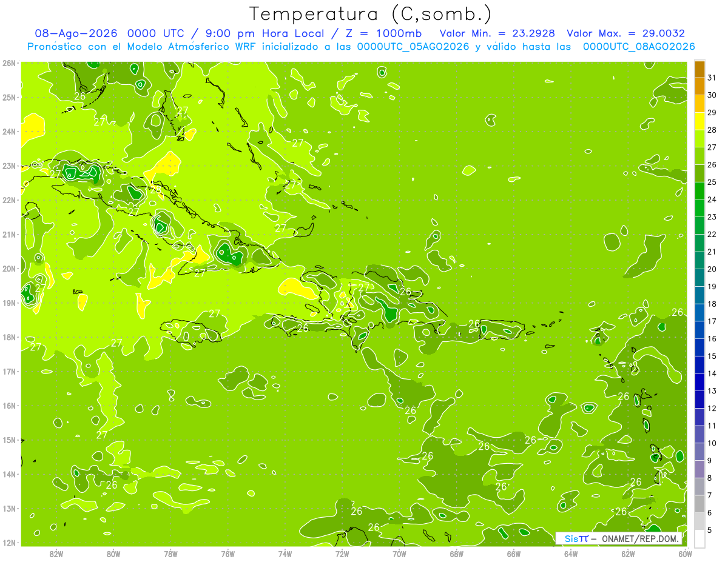Click the yellow legend swatch between 28 and 29

point(699,121)
